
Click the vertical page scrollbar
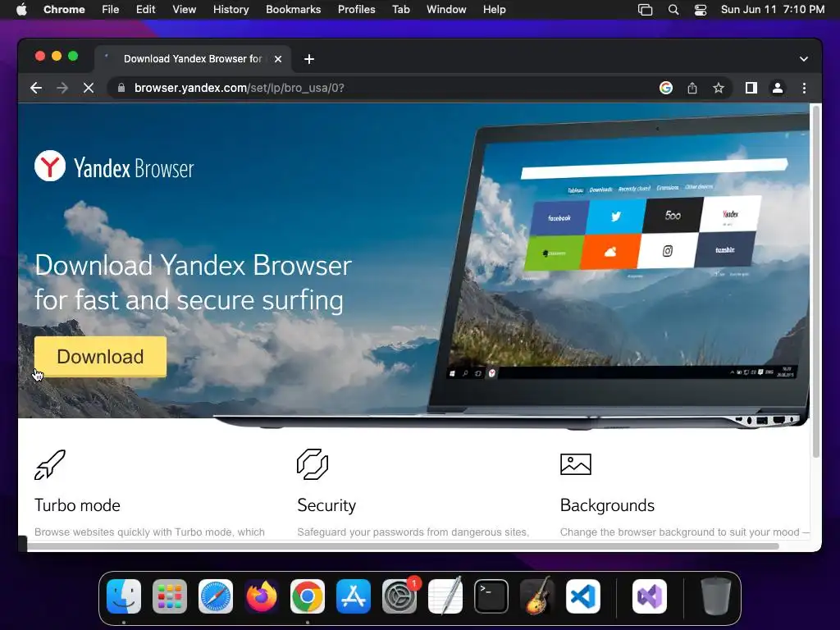[816, 281]
